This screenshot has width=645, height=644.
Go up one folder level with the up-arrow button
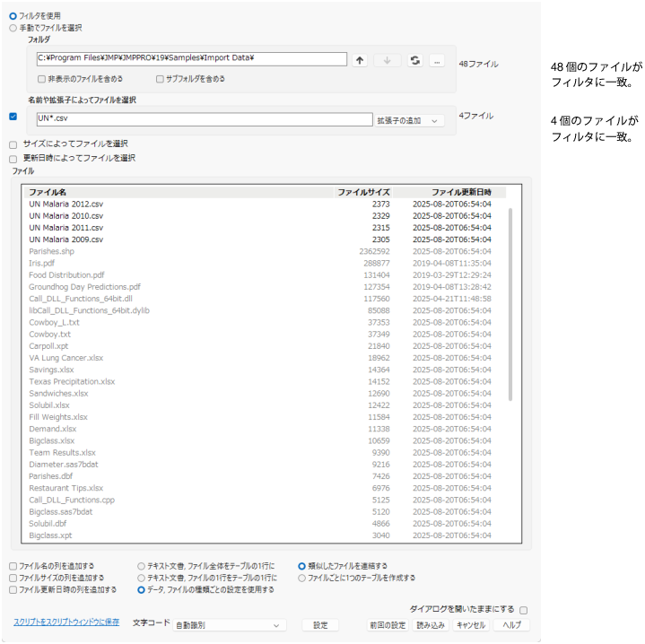click(x=360, y=60)
